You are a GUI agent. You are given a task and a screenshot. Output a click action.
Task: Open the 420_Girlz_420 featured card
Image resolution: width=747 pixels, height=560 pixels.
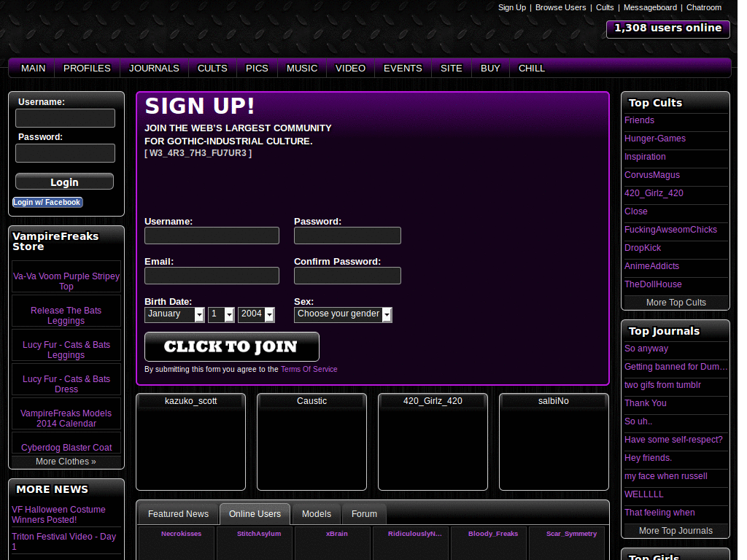coord(433,442)
